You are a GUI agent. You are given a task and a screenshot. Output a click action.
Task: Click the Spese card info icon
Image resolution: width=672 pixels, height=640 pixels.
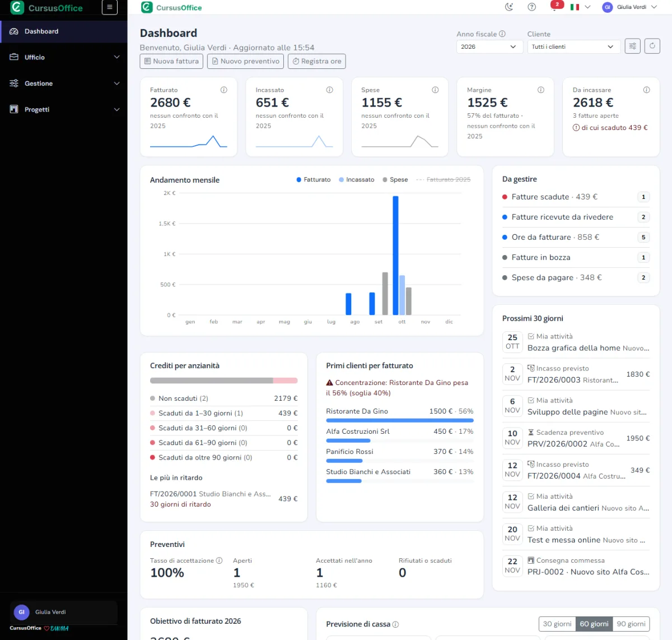435,90
